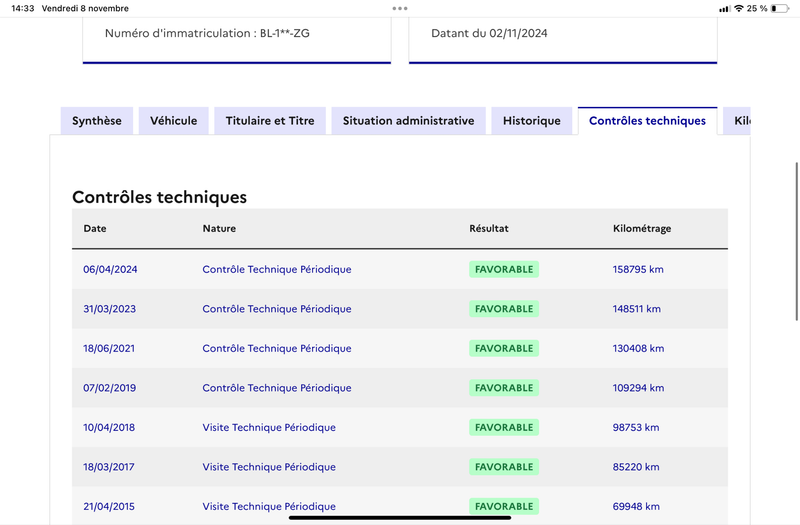The height and width of the screenshot is (525, 800).
Task: Click the Numéro d'immatriculation BL-1**-ZG text
Action: click(207, 34)
